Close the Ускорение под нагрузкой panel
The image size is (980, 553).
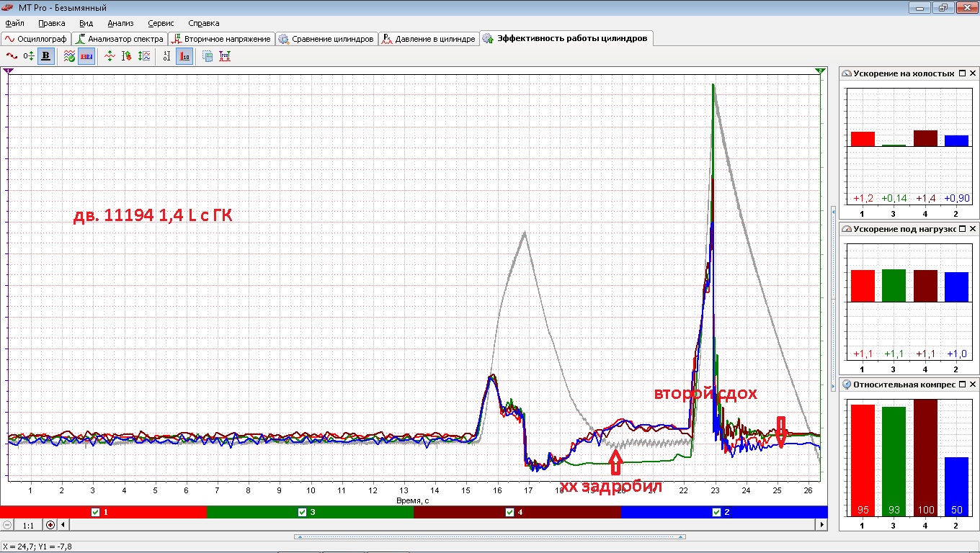click(973, 229)
